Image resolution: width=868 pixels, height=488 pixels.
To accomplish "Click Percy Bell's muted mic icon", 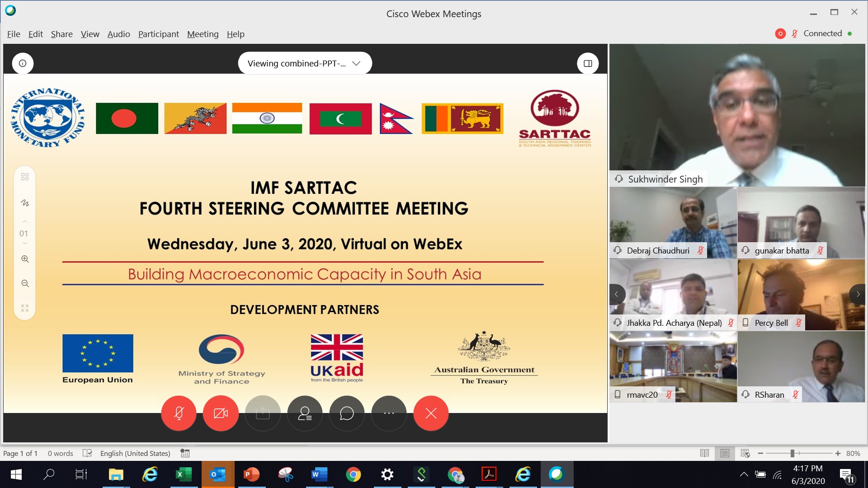I will coord(798,323).
